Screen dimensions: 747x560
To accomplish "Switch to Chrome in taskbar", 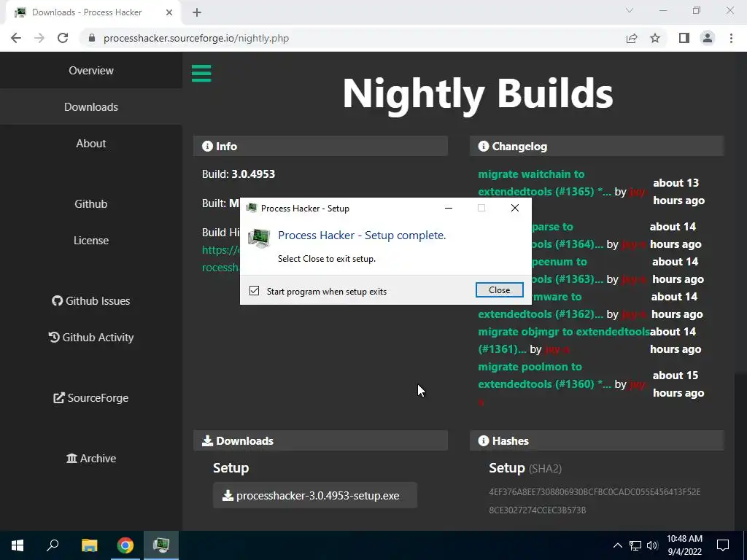I will click(x=125, y=545).
